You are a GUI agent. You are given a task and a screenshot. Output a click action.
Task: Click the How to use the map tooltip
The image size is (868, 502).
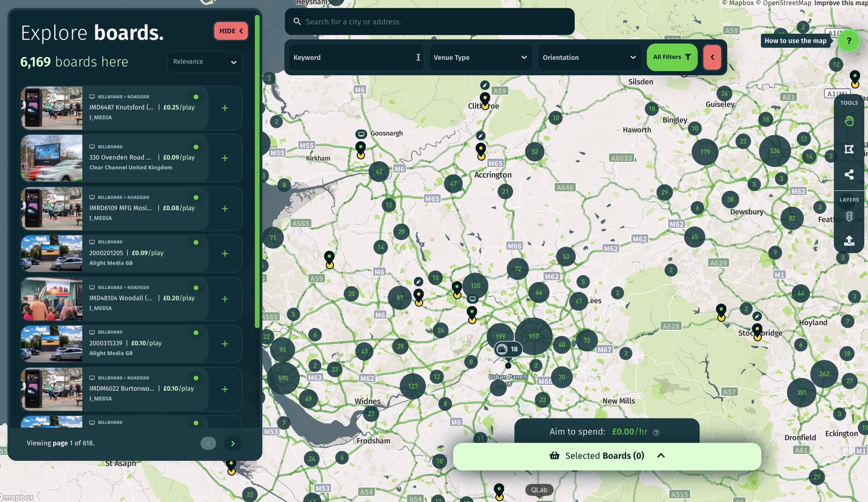pos(796,41)
